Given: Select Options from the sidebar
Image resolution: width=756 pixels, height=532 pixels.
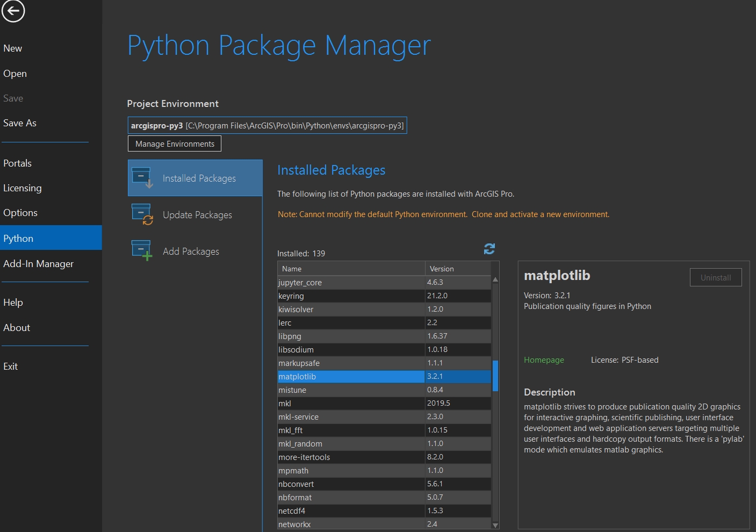Looking at the screenshot, I should coord(20,212).
